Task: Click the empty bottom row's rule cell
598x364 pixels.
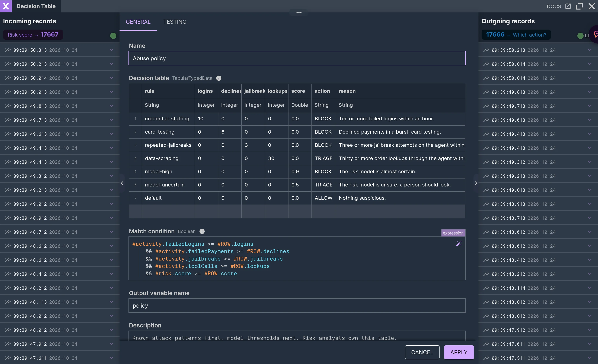Action: click(168, 211)
